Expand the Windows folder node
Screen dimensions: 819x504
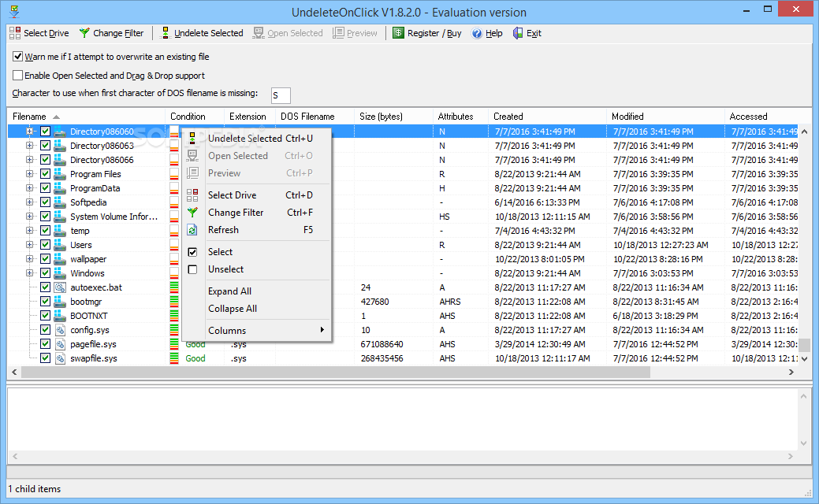29,273
